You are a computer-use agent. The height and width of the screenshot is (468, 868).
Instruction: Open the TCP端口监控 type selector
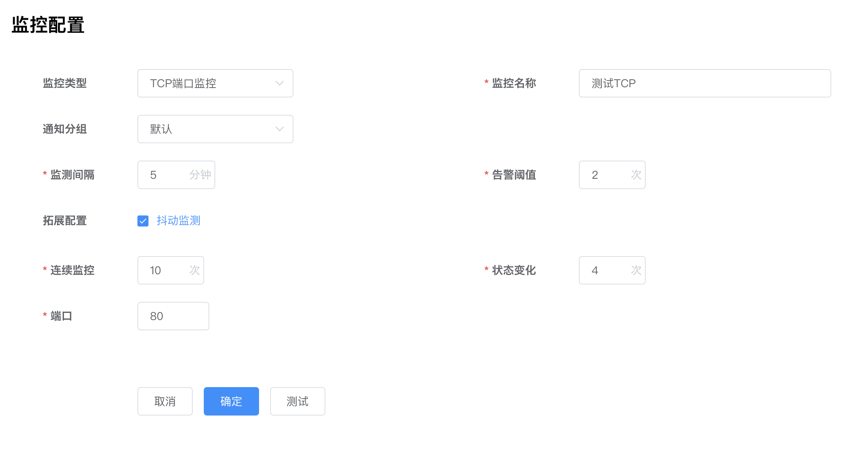point(215,83)
